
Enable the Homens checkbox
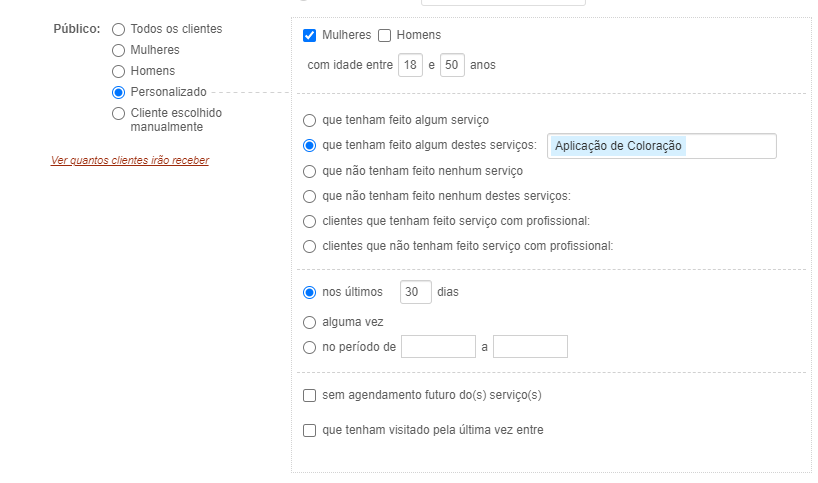(x=384, y=35)
